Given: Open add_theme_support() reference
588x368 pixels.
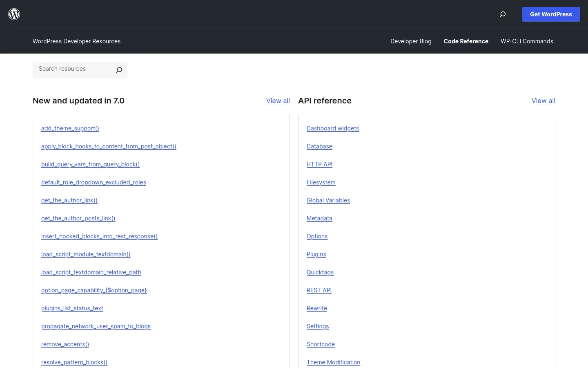Looking at the screenshot, I should 70,128.
